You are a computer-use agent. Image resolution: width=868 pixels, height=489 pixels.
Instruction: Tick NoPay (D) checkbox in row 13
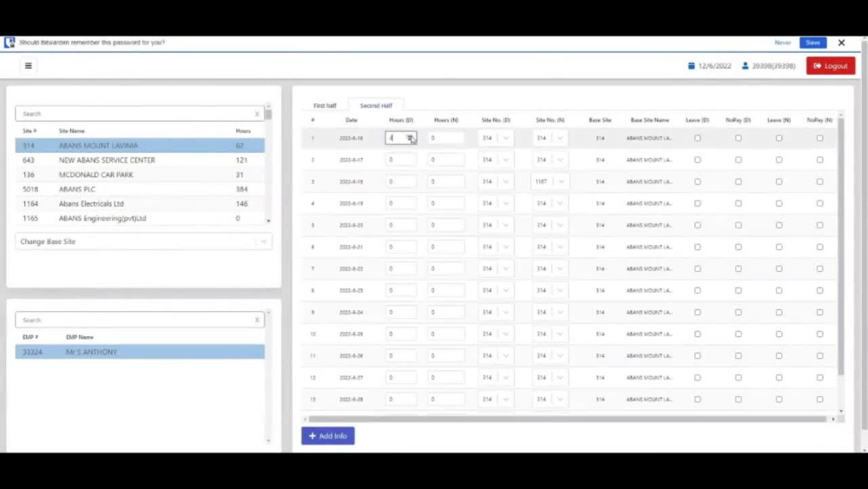(x=739, y=400)
